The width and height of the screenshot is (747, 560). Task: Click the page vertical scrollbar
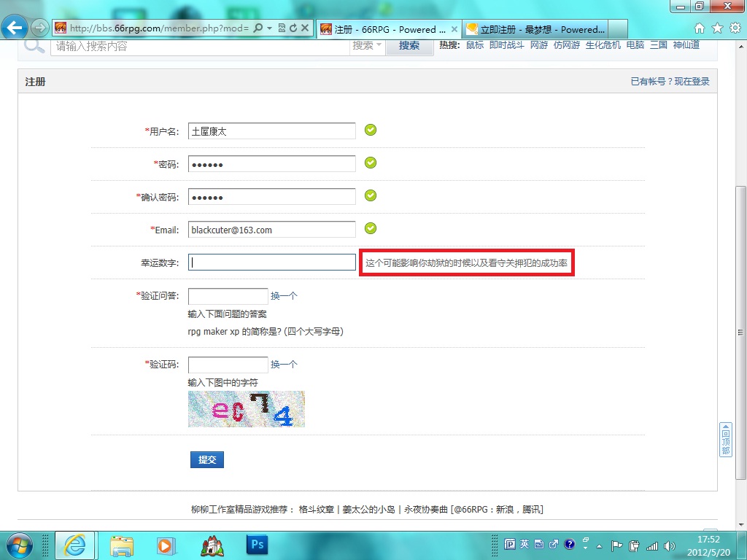[741, 332]
